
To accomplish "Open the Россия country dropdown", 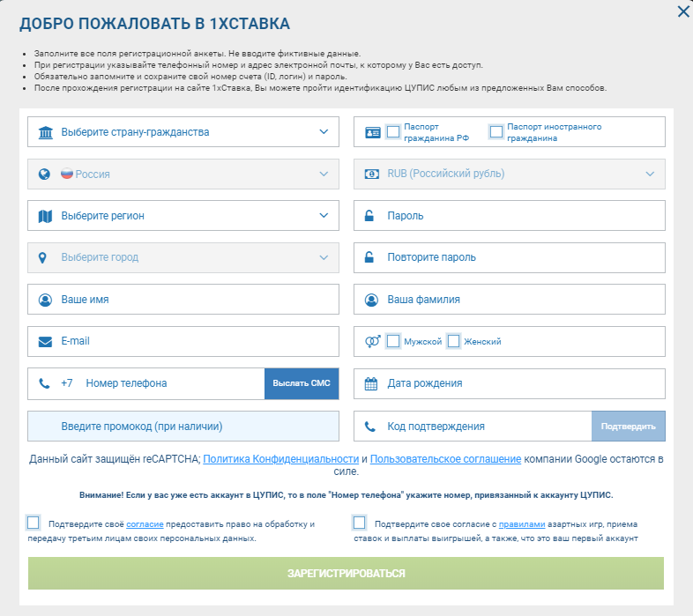I will (183, 174).
